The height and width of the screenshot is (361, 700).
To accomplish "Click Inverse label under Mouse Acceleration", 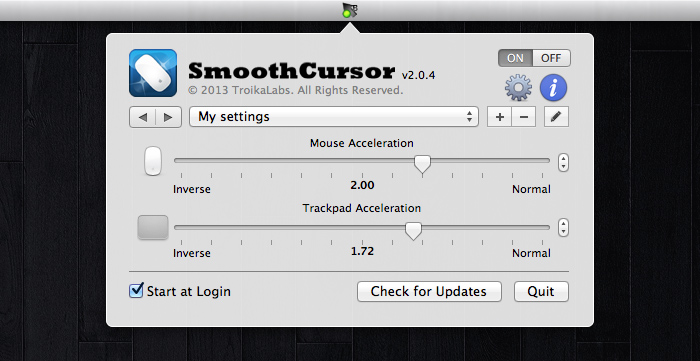I will (192, 189).
